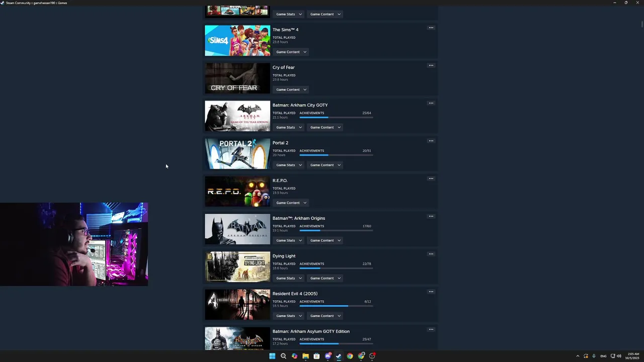Expand Game Content dropdown for R.E.P.O.
The height and width of the screenshot is (362, 644).
pos(291,203)
